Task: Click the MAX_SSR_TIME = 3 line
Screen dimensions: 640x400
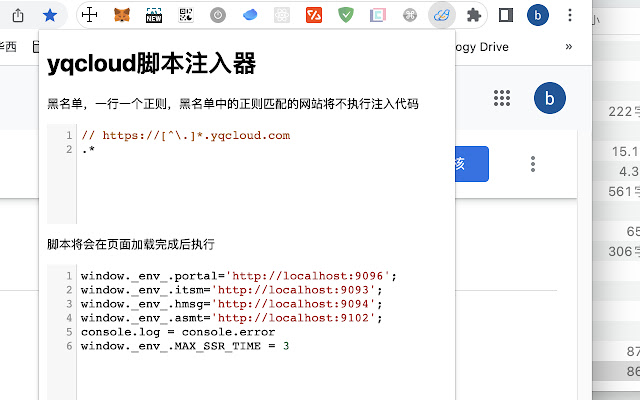Action: click(x=185, y=346)
